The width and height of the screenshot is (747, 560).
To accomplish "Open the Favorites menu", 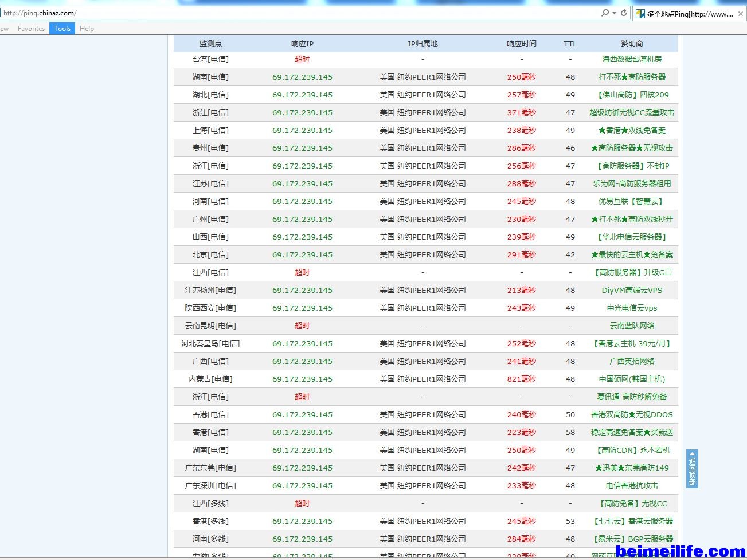I will [x=31, y=29].
